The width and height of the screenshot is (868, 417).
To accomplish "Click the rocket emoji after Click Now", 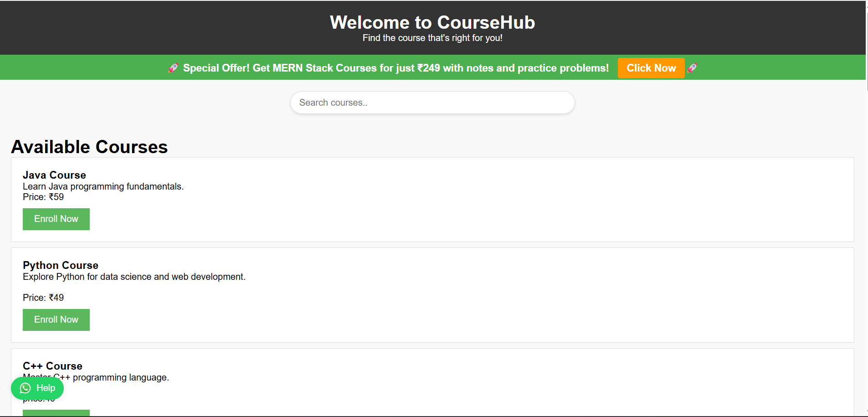I will pos(692,68).
